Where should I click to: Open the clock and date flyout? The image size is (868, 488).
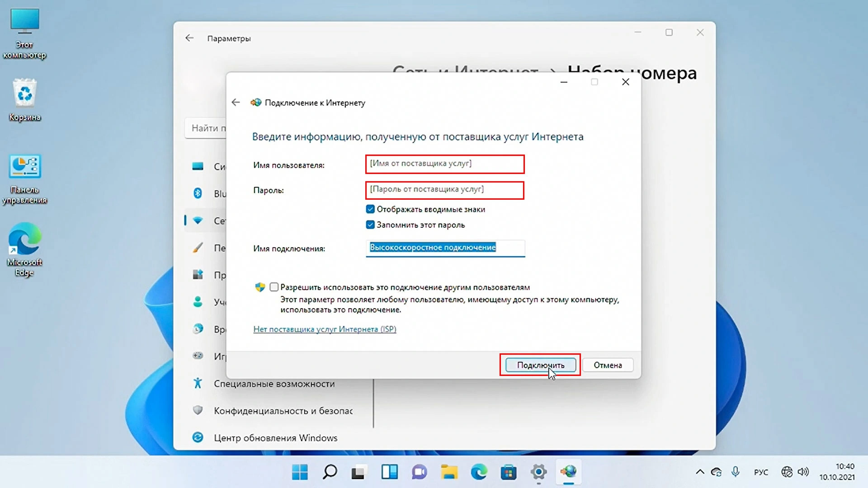(837, 472)
